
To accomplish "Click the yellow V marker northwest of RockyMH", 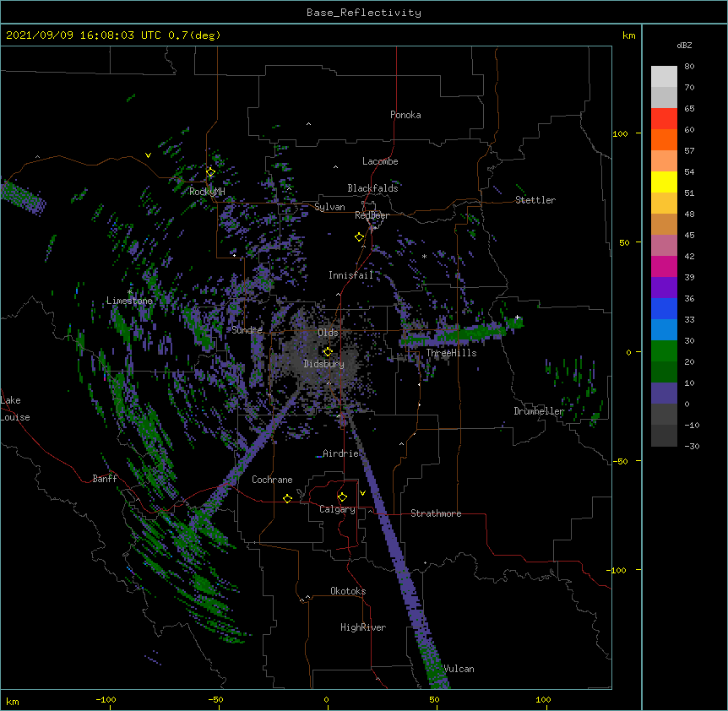I will pyautogui.click(x=148, y=155).
